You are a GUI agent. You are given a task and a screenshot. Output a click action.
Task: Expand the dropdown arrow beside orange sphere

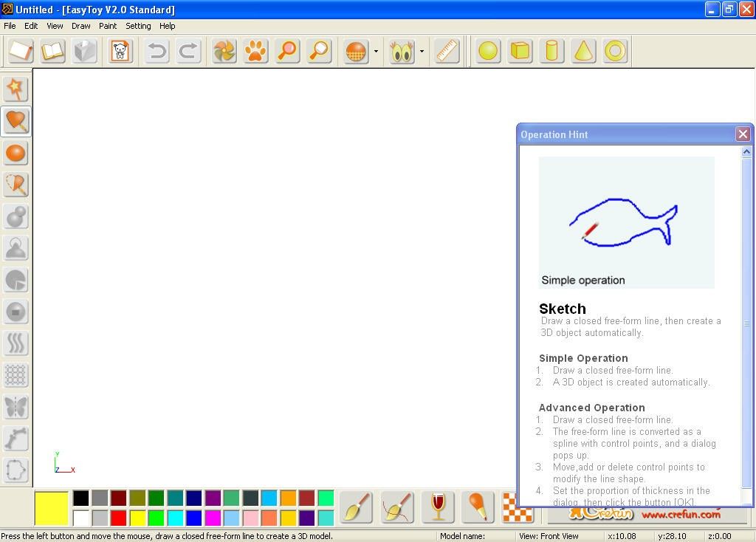tap(376, 52)
